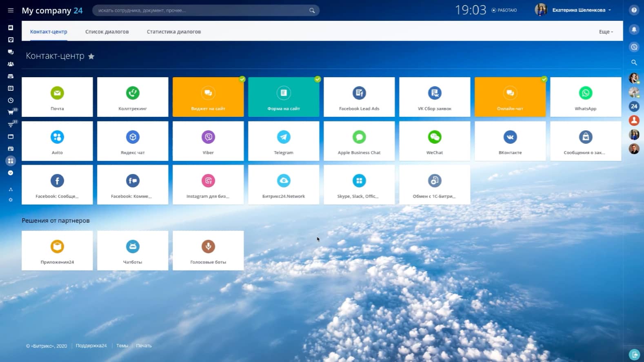Open Чатботы partner solution
This screenshot has width=644, height=362.
[x=133, y=250]
